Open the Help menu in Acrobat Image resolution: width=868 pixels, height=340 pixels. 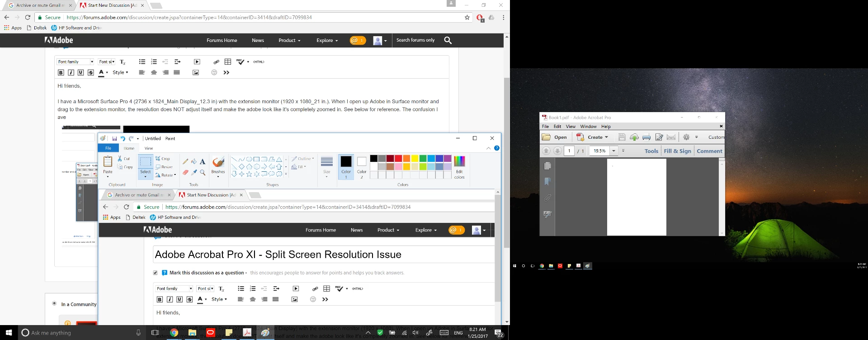(606, 127)
